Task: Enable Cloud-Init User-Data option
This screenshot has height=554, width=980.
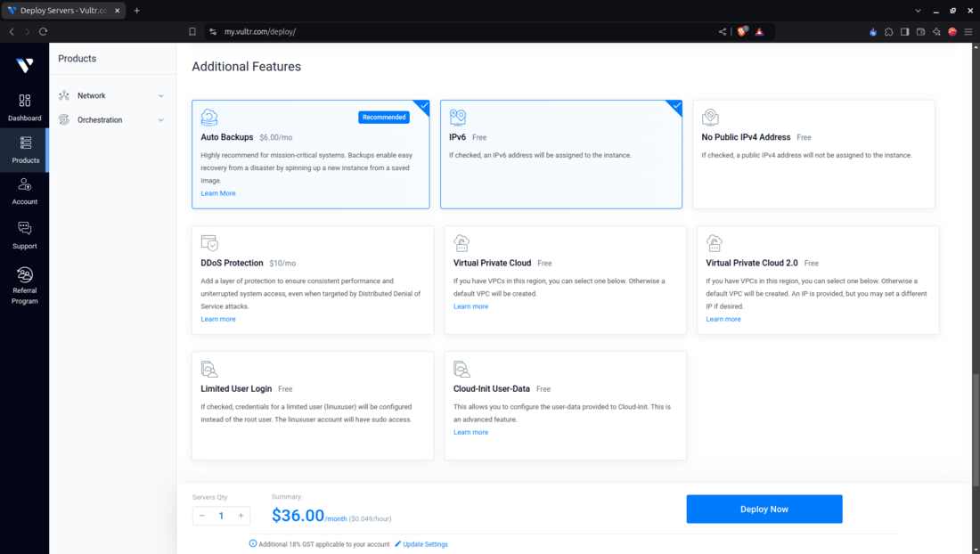Action: coord(566,406)
